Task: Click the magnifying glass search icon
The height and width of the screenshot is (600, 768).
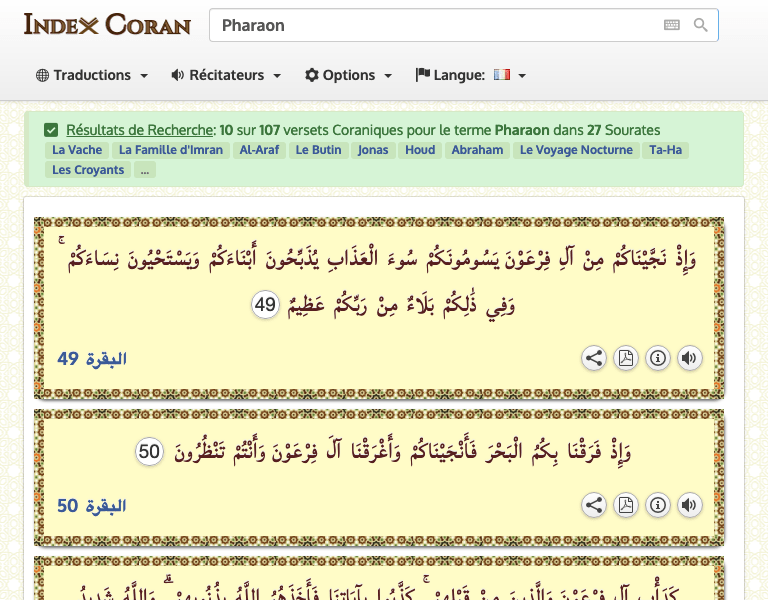Action: 701,25
